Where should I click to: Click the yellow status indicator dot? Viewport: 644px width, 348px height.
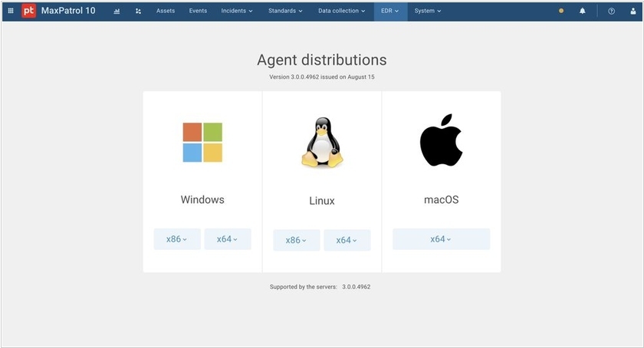click(561, 11)
